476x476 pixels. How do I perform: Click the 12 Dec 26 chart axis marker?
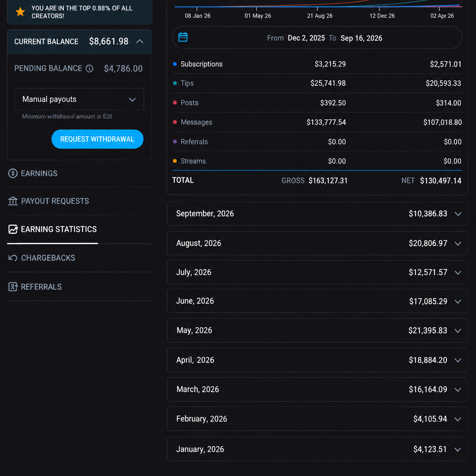tap(382, 16)
